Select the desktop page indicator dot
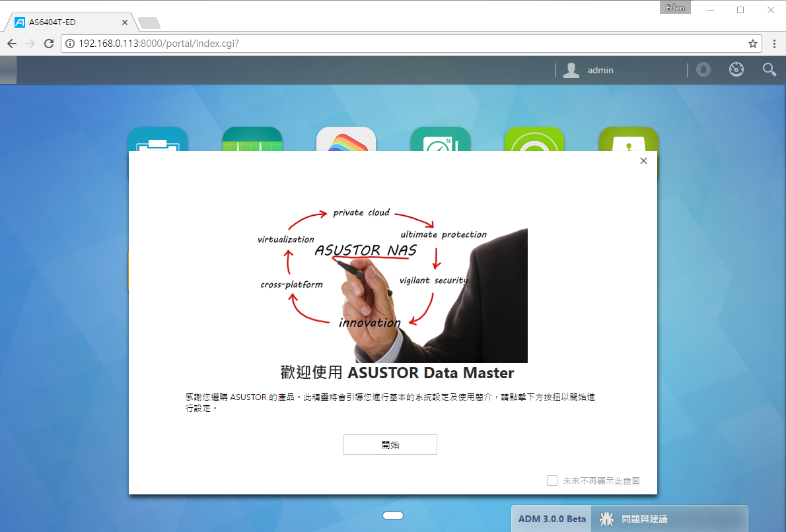Viewport: 786px width, 532px height. [393, 515]
